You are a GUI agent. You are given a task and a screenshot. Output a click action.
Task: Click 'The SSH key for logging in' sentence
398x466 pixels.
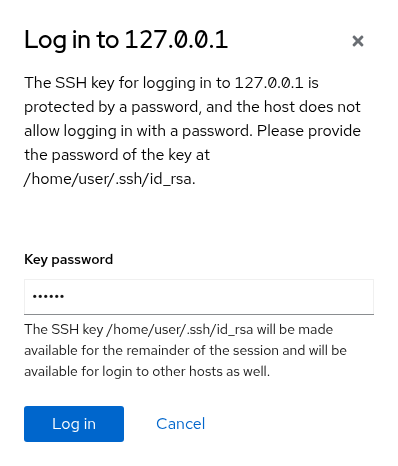click(110, 83)
